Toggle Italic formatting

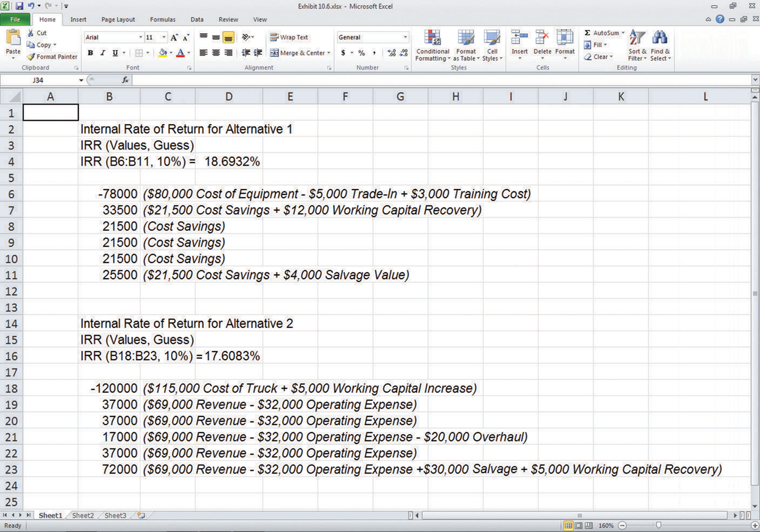103,53
